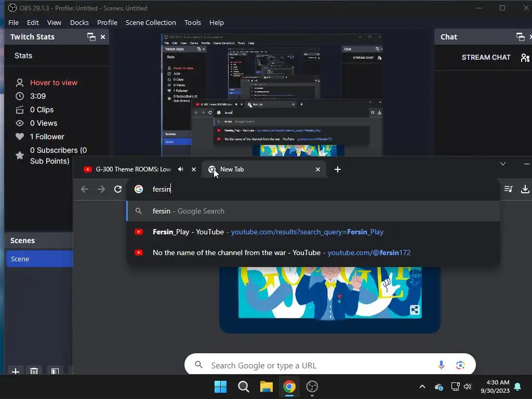Reload the Chrome page
Image resolution: width=532 pixels, height=399 pixels.
tap(118, 189)
